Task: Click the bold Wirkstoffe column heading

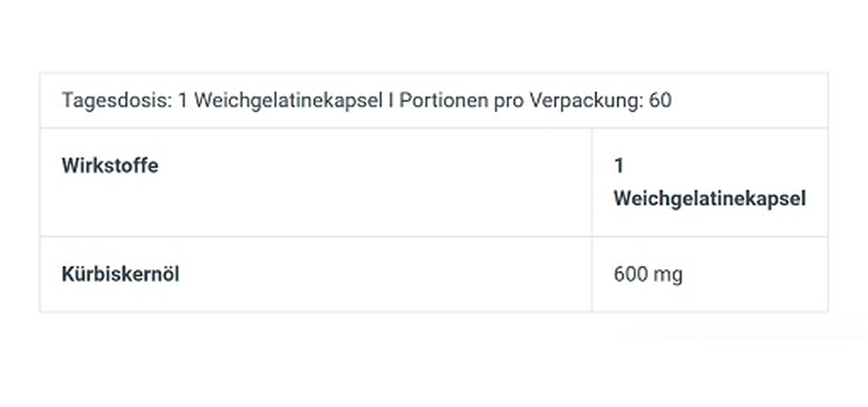Action: click(x=110, y=166)
